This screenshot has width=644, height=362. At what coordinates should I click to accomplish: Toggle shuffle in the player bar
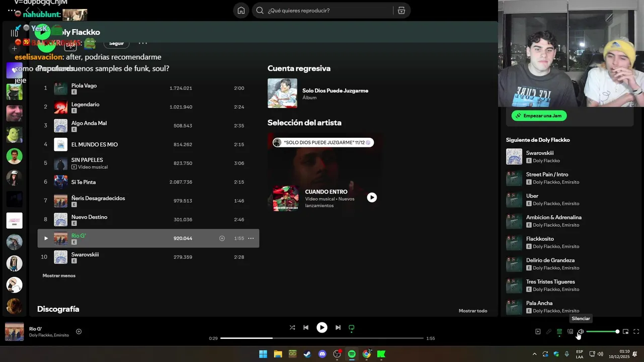coord(292,327)
